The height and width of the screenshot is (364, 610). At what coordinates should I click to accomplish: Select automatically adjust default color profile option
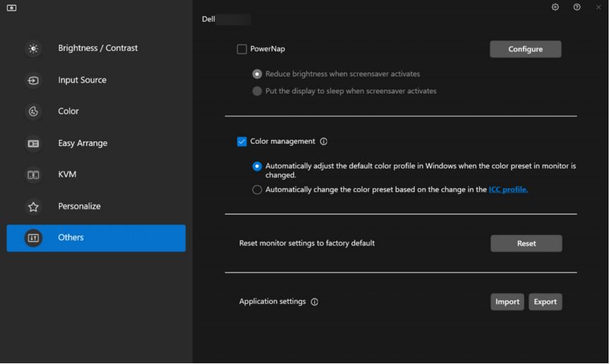tap(257, 166)
